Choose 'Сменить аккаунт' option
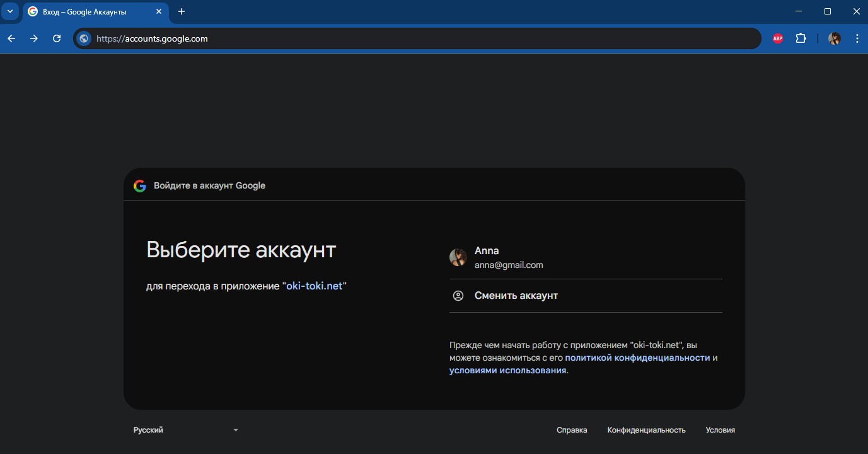868x454 pixels. (x=586, y=296)
